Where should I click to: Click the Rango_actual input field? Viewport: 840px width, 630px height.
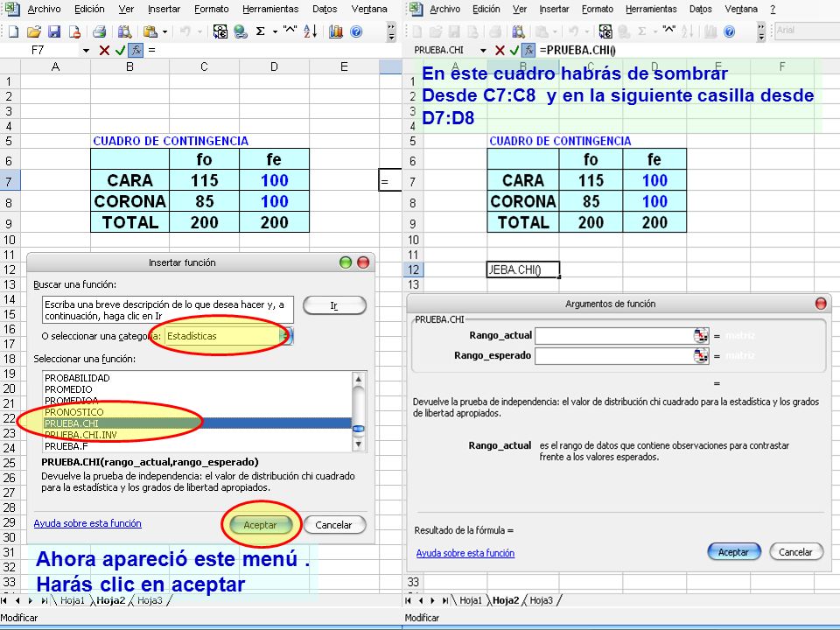(x=614, y=336)
